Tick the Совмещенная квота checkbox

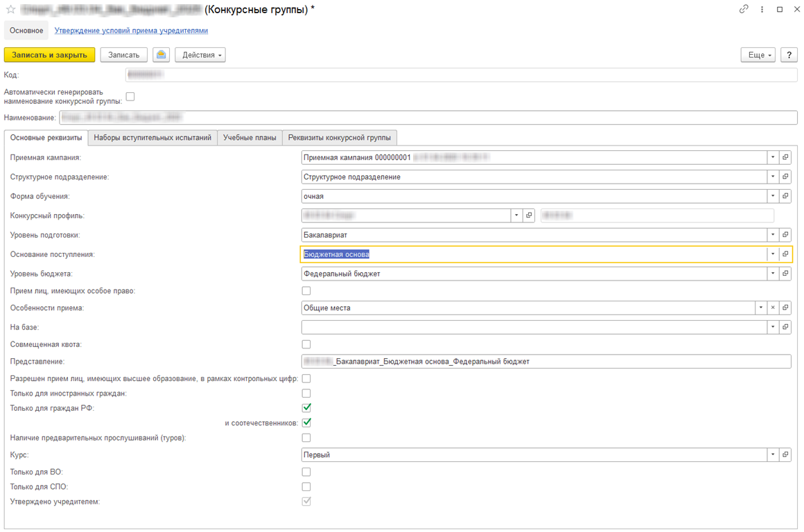point(306,344)
